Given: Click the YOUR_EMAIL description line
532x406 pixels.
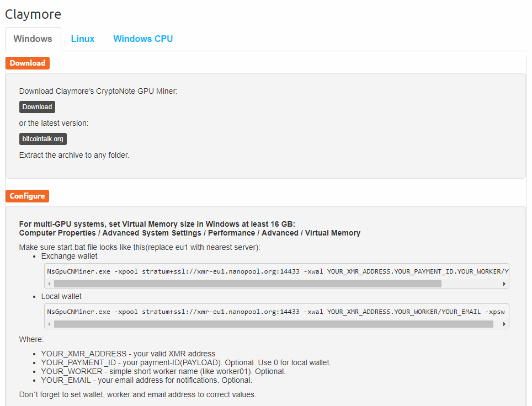Looking at the screenshot, I should [x=147, y=380].
